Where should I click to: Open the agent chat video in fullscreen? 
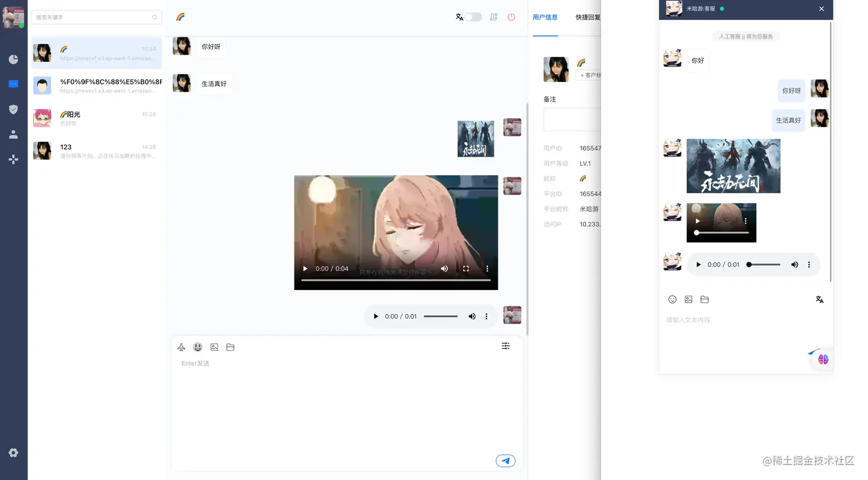point(466,269)
